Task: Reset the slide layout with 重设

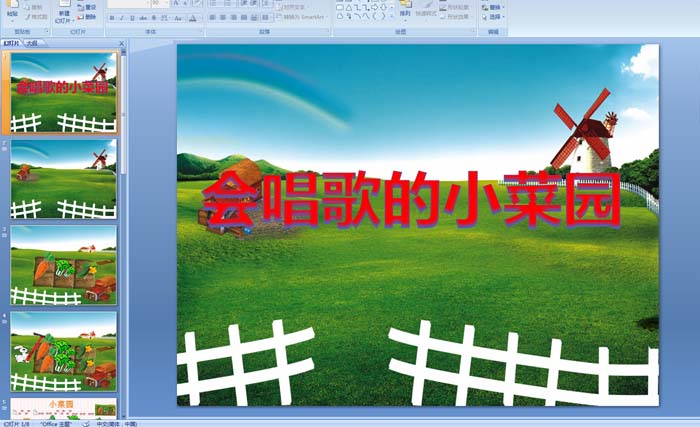Action: 87,7
